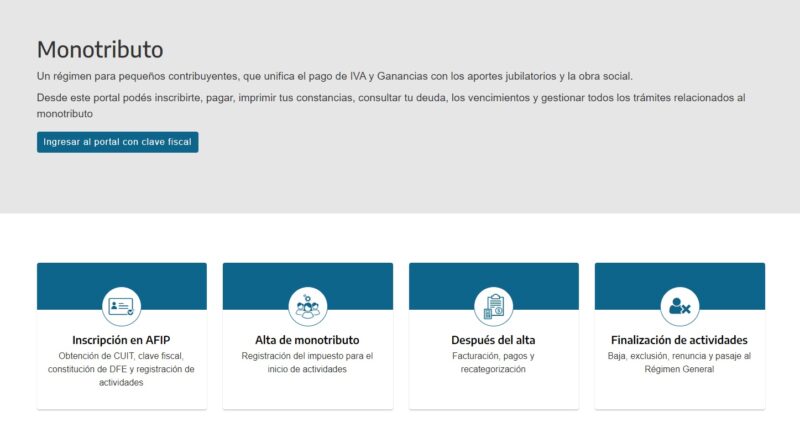This screenshot has height=432, width=800.
Task: Click the Baja, exclusión, renuncia description text
Action: (x=679, y=363)
